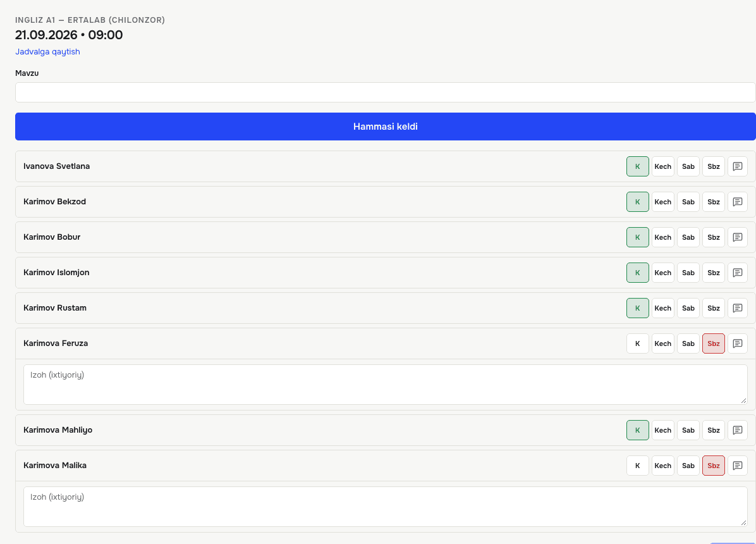Mark Karimov Bekzod as Kech
756x544 pixels.
(x=663, y=202)
